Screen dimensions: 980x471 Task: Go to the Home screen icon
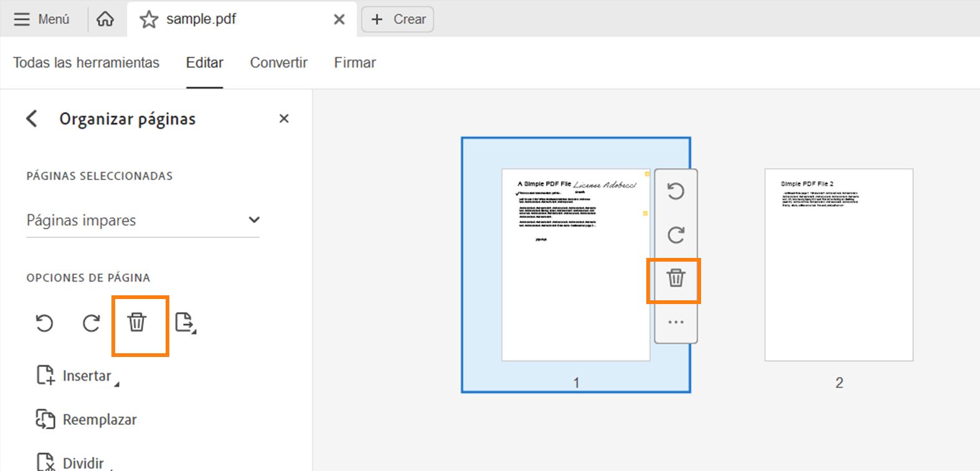105,19
